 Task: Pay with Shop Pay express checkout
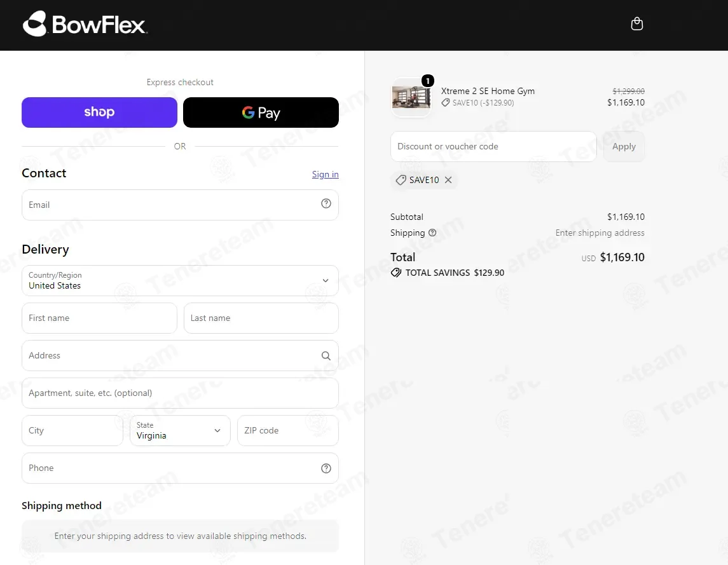pyautogui.click(x=99, y=112)
